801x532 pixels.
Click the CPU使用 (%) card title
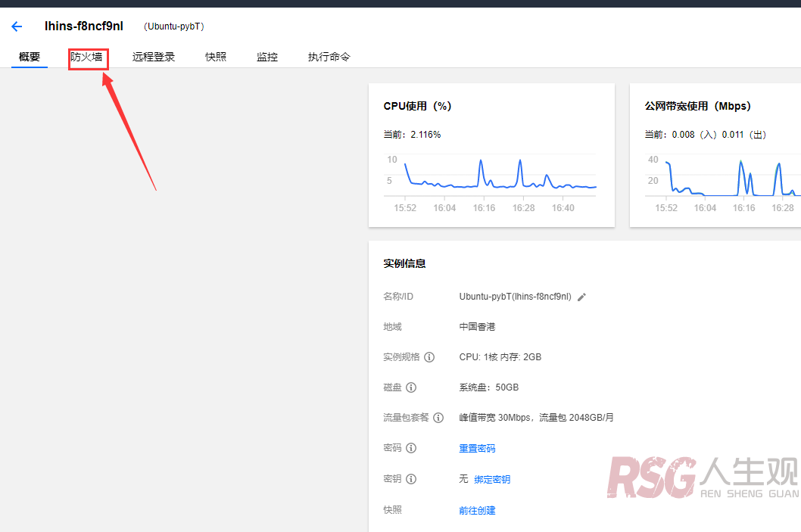click(417, 106)
